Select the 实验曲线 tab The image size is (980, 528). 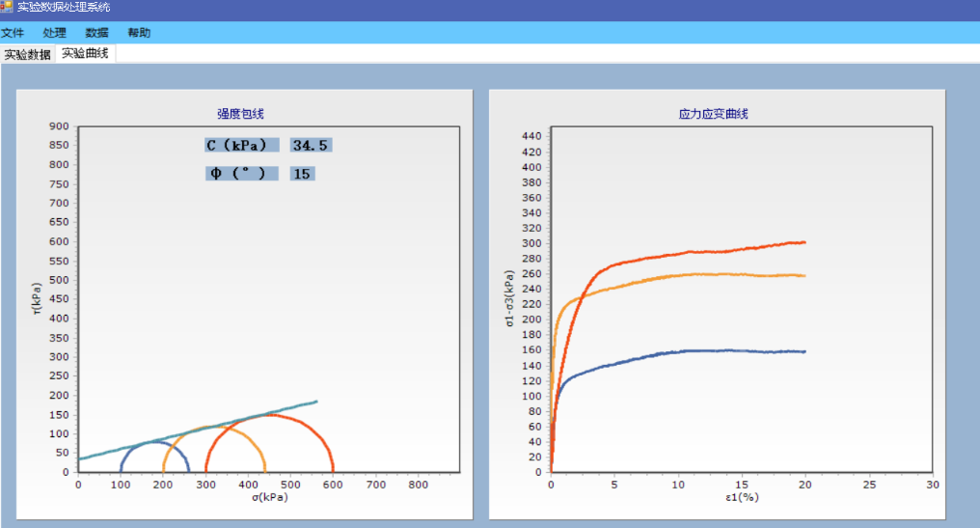coord(86,54)
